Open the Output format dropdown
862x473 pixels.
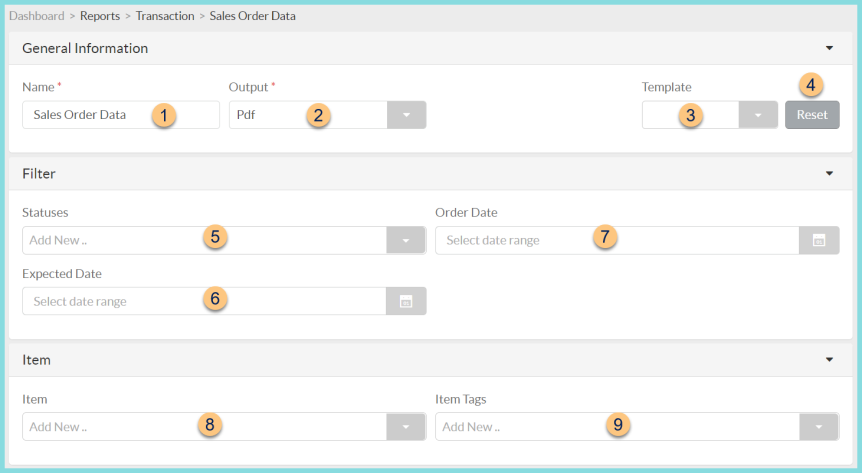point(406,115)
